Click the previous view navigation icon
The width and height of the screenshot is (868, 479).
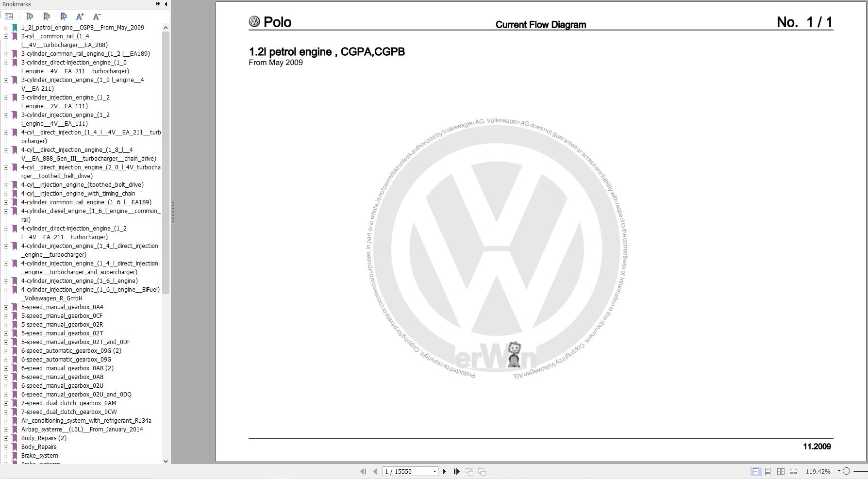tap(469, 471)
